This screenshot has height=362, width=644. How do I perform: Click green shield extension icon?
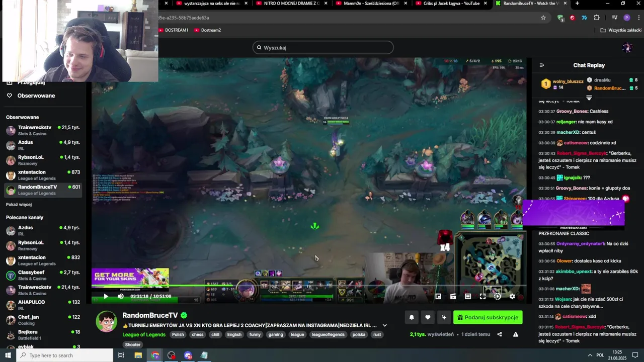tap(560, 18)
